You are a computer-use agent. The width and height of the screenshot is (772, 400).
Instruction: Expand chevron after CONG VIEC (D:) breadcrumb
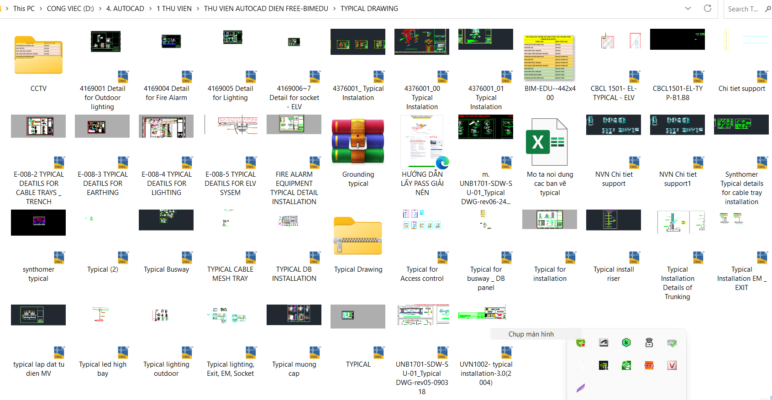point(100,8)
